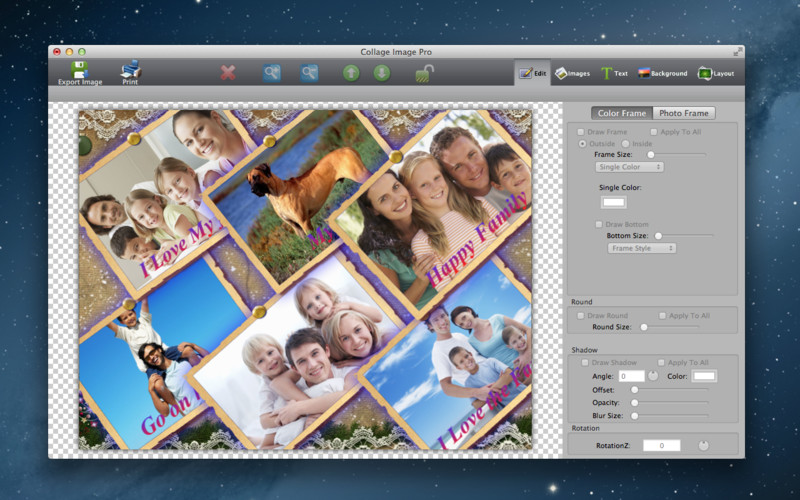Click the second blue magnifier zoom icon
The height and width of the screenshot is (500, 800).
tap(310, 72)
